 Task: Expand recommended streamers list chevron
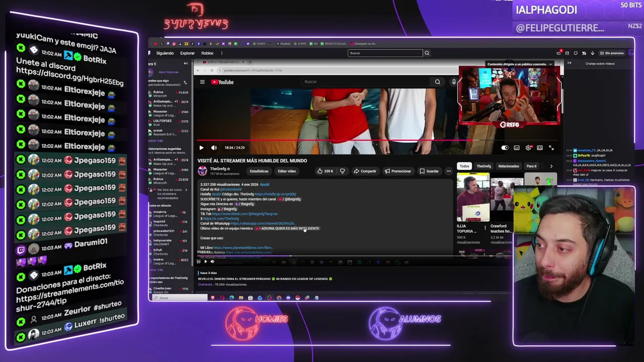(186, 190)
